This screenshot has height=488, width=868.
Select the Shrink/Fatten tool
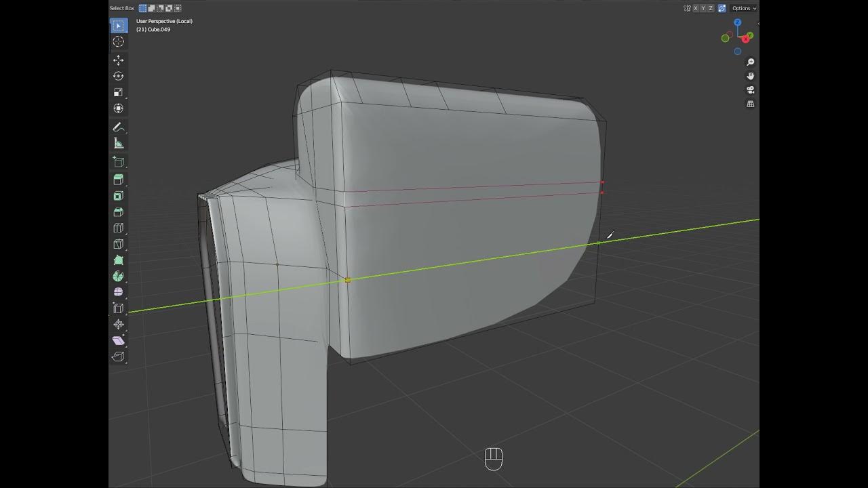tap(119, 325)
